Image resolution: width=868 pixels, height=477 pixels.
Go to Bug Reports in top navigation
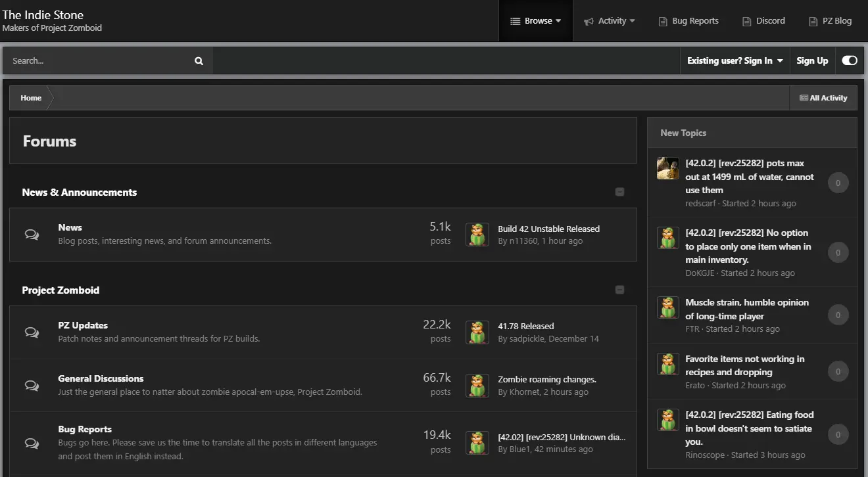pyautogui.click(x=688, y=21)
